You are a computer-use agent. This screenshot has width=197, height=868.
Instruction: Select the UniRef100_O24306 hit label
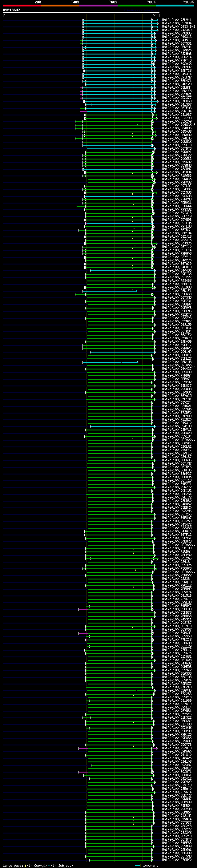(x=177, y=189)
